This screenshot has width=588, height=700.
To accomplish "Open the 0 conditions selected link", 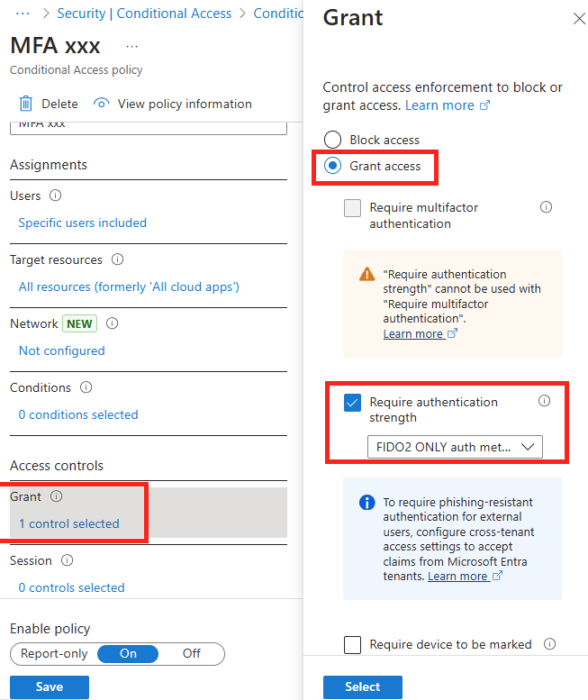I will point(78,414).
